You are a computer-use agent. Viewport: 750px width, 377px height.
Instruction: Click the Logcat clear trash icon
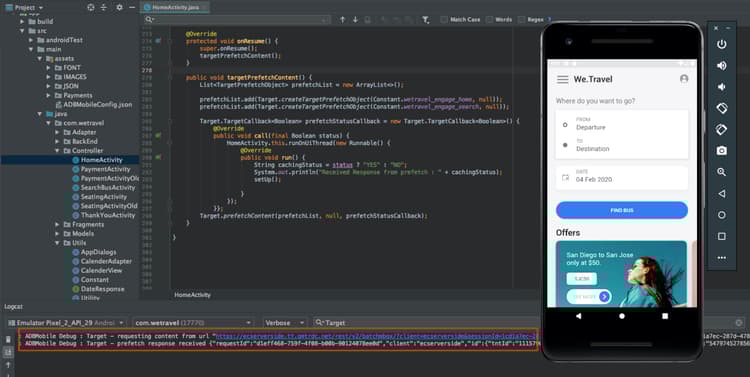coord(8,339)
